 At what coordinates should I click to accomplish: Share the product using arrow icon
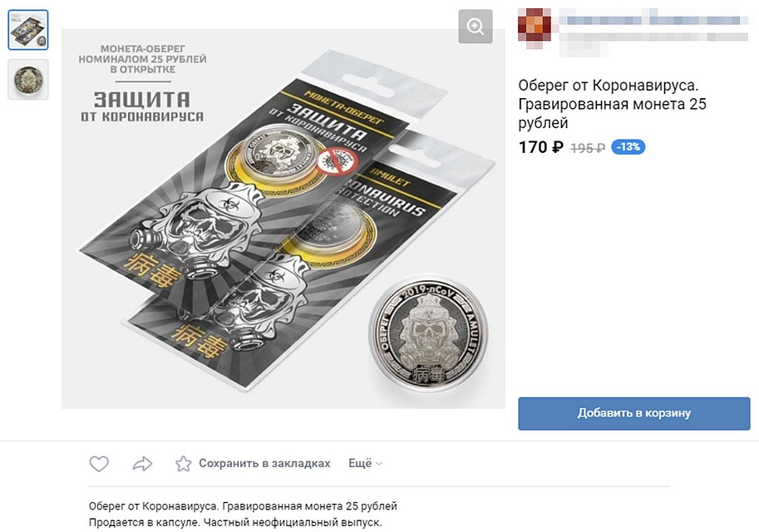[x=142, y=464]
